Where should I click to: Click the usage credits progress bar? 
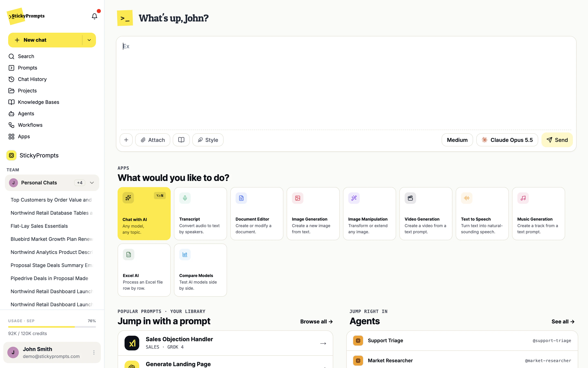[52, 327]
